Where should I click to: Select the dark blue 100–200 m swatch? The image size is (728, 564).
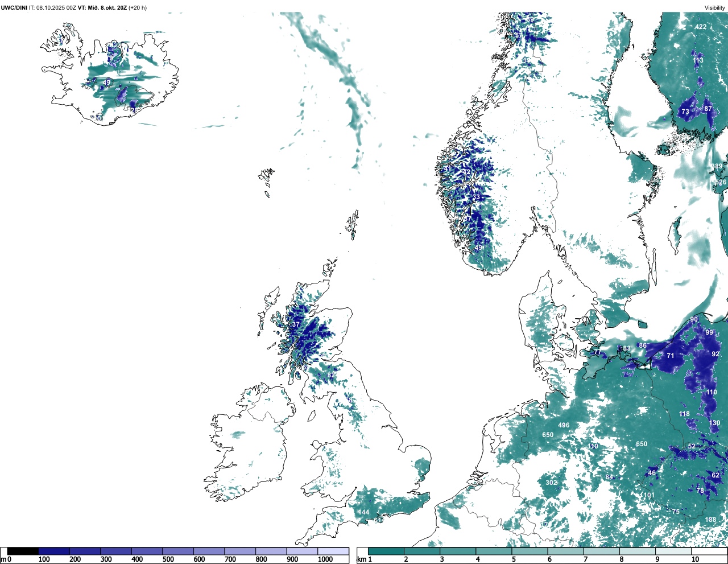pyautogui.click(x=54, y=551)
